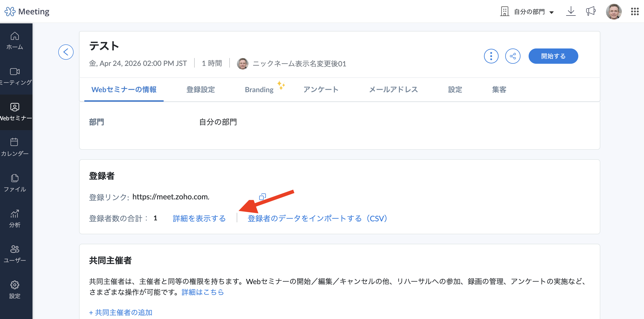Go to Meetings via the camera icon
The height and width of the screenshot is (319, 644).
[15, 76]
